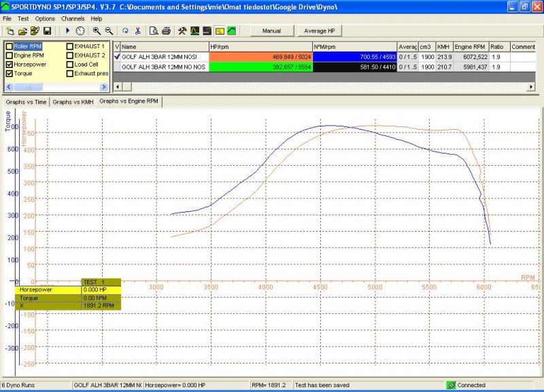
Task: Click the zoom out magnifier icon
Action: click(109, 31)
